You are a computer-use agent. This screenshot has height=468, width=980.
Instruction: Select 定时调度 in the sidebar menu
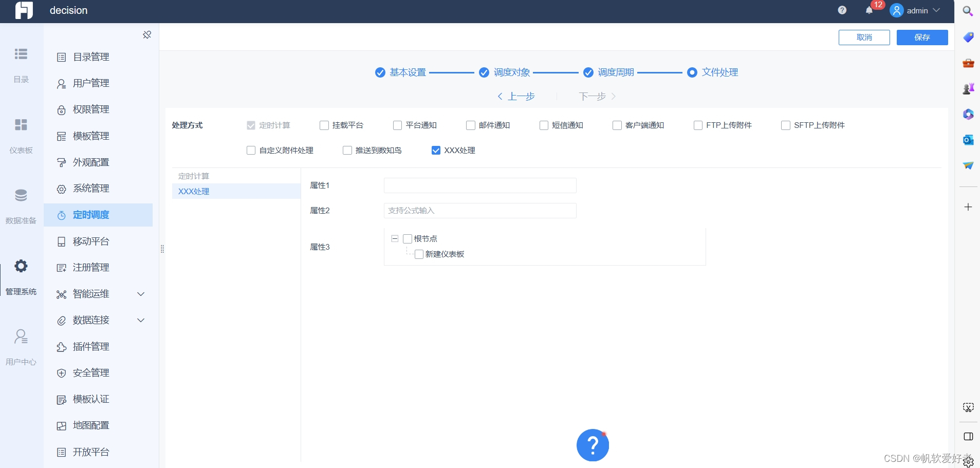98,215
